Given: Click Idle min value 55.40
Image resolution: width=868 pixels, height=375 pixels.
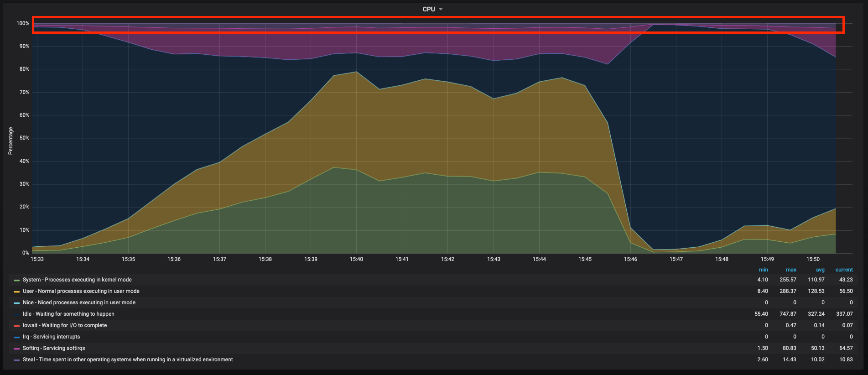Looking at the screenshot, I should pyautogui.click(x=761, y=314).
